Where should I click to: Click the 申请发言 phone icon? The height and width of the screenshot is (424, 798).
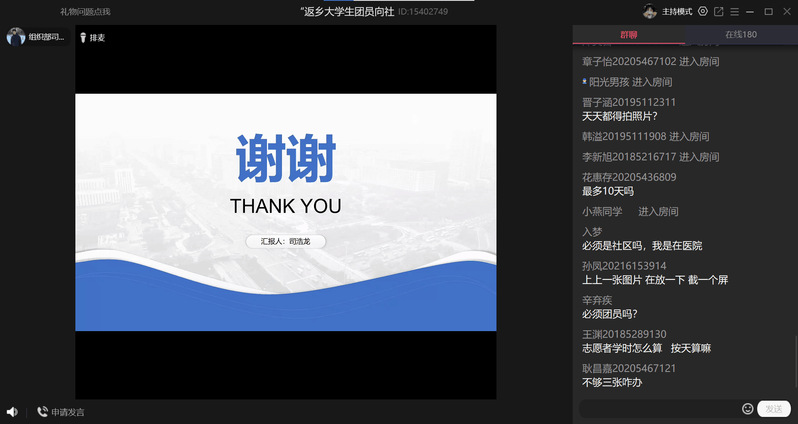[42, 411]
